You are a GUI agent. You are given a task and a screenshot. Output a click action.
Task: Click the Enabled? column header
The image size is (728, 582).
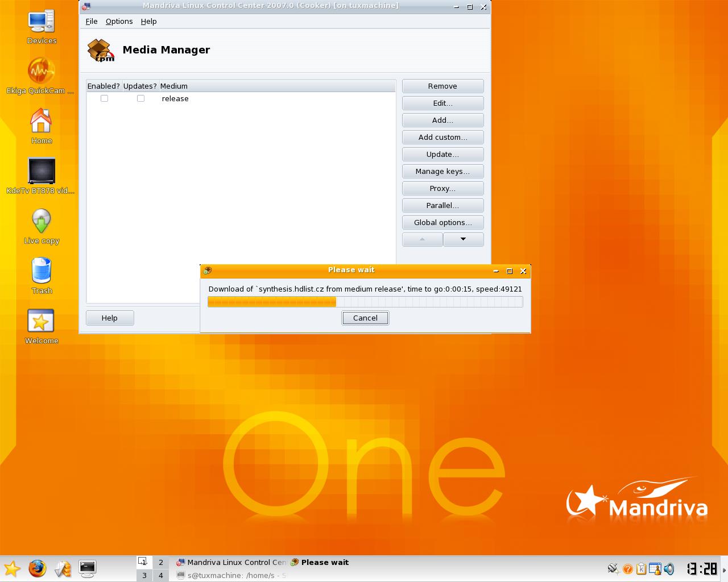tap(104, 86)
